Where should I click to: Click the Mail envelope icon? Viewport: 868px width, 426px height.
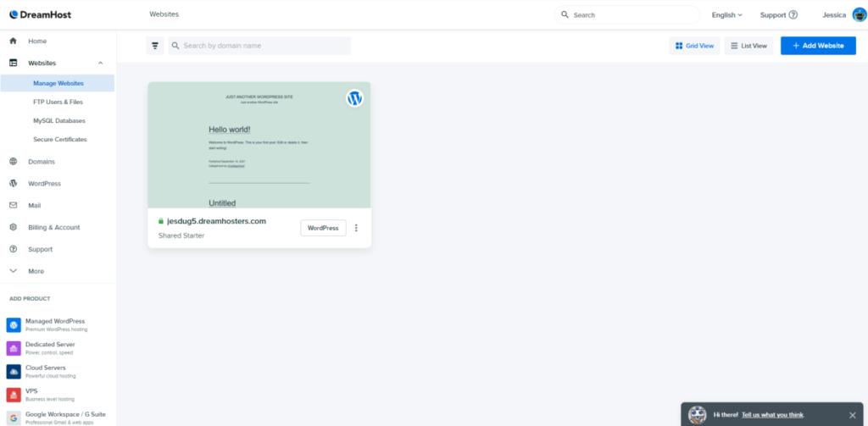(14, 205)
